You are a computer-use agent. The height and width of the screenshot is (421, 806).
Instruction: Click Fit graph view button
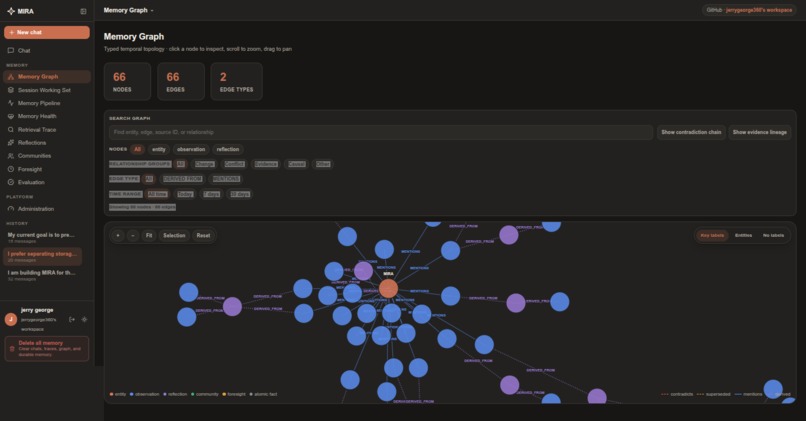tap(149, 235)
